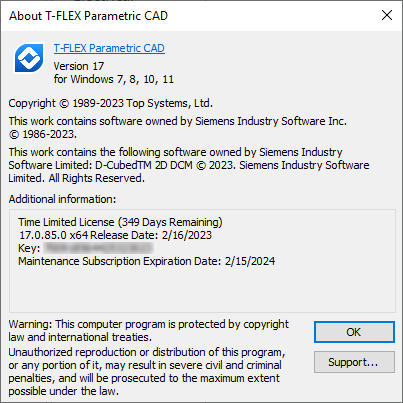Viewport: 403px width, 403px height.
Task: Select the Time Limited License line
Action: (x=120, y=222)
